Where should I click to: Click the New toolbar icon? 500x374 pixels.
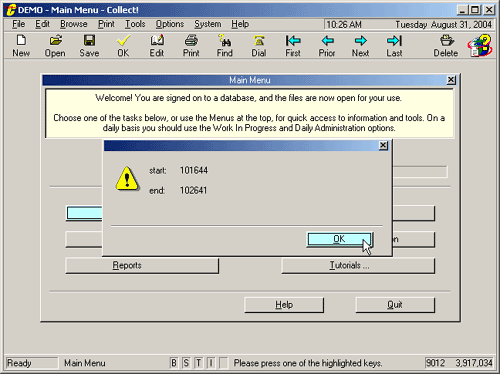pos(21,41)
